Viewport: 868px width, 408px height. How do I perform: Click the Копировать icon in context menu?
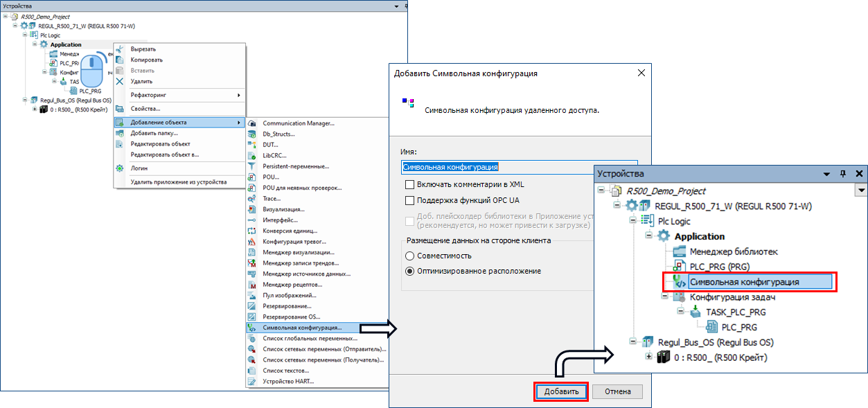pos(119,60)
